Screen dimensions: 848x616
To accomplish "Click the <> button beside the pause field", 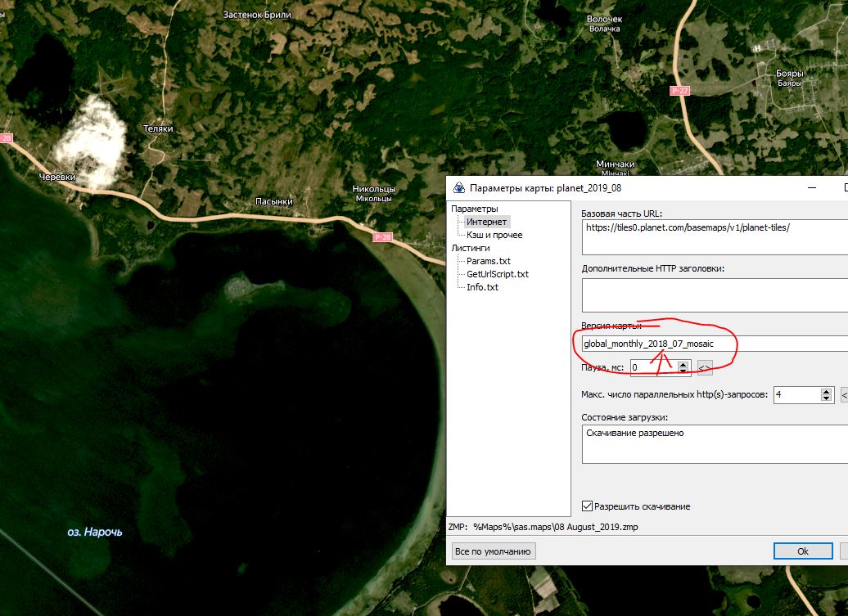I will pos(705,368).
